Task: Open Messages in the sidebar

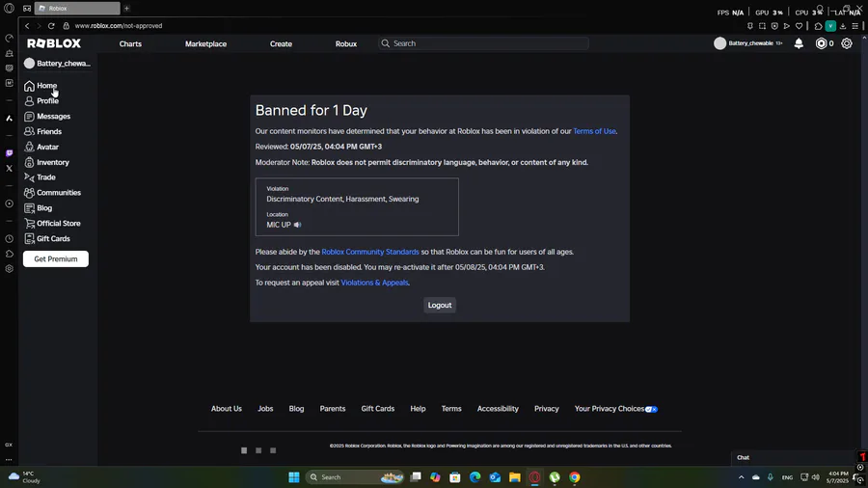Action: click(x=47, y=116)
